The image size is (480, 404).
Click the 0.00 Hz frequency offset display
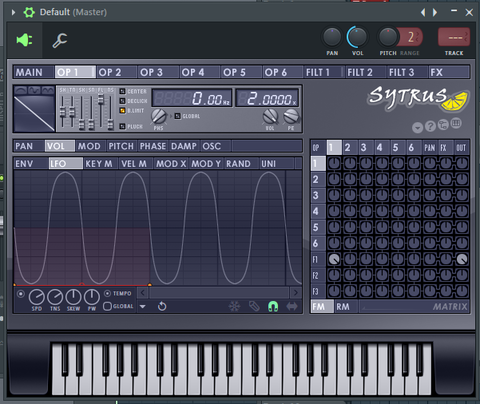click(192, 98)
